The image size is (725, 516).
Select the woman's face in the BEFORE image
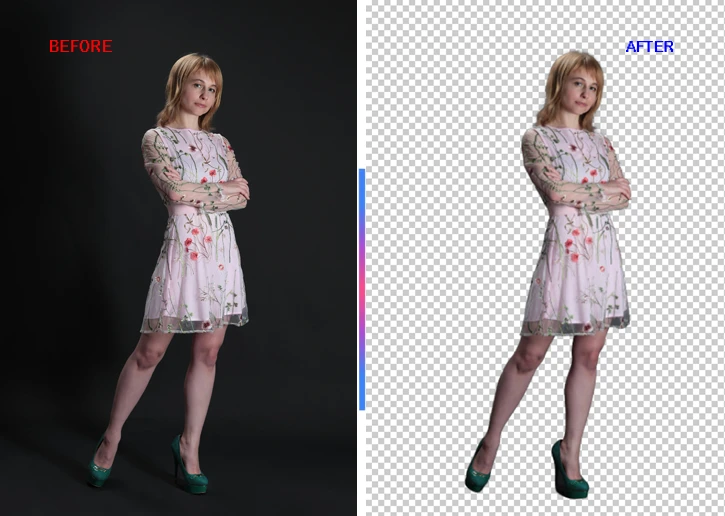(x=202, y=95)
